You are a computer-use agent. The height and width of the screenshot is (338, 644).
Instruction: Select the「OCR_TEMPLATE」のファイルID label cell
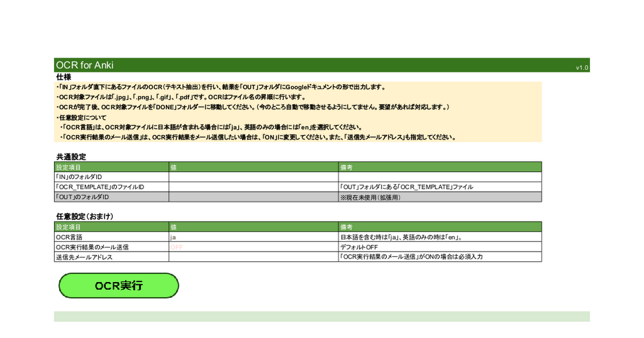click(111, 187)
